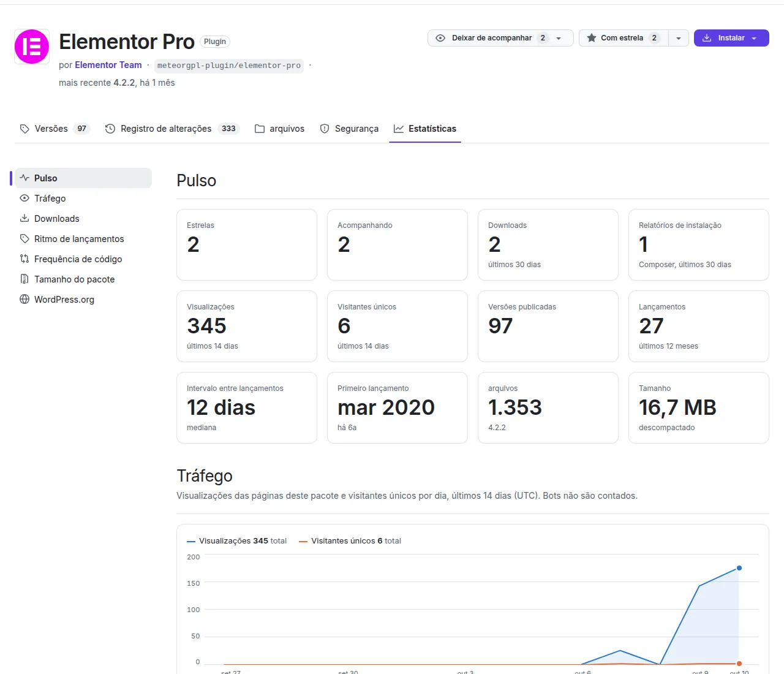Click the Primeiro lançamento mar 2020 value

coord(386,407)
